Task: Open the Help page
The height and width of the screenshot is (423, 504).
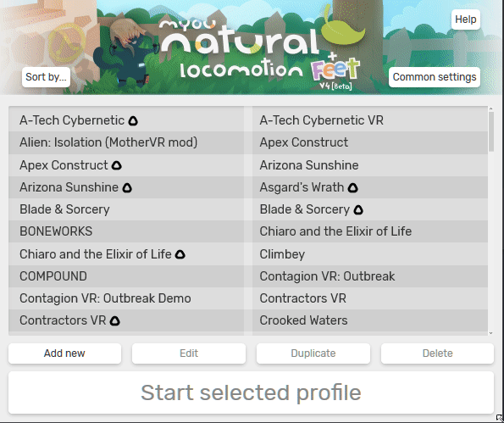Action: (465, 19)
